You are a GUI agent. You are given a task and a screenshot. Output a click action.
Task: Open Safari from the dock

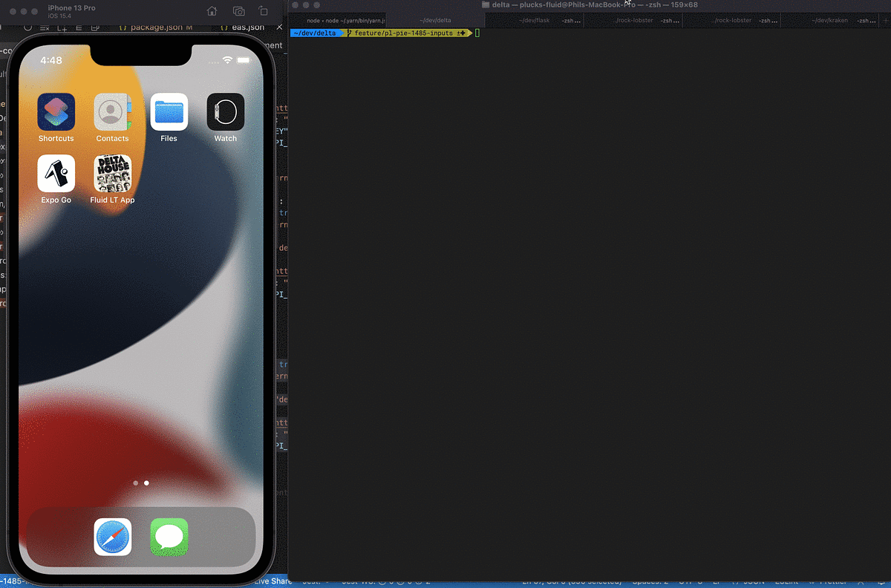point(112,537)
